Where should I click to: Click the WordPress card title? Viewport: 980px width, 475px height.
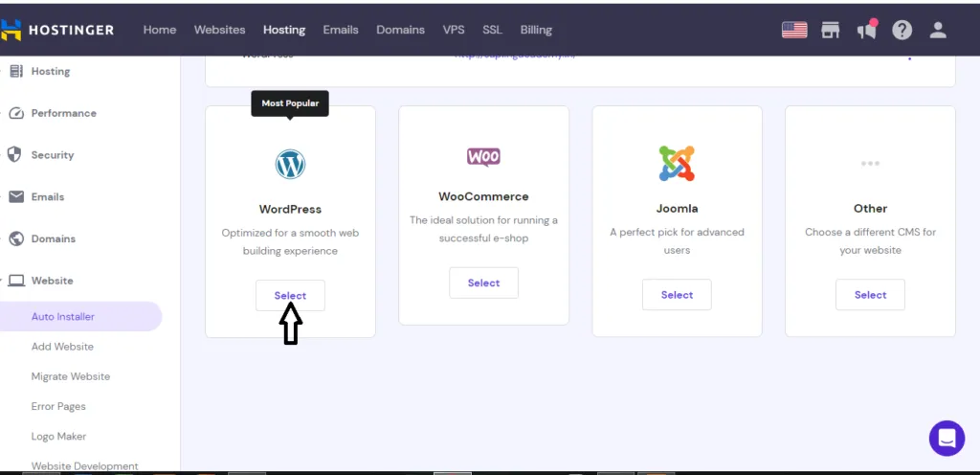(290, 209)
